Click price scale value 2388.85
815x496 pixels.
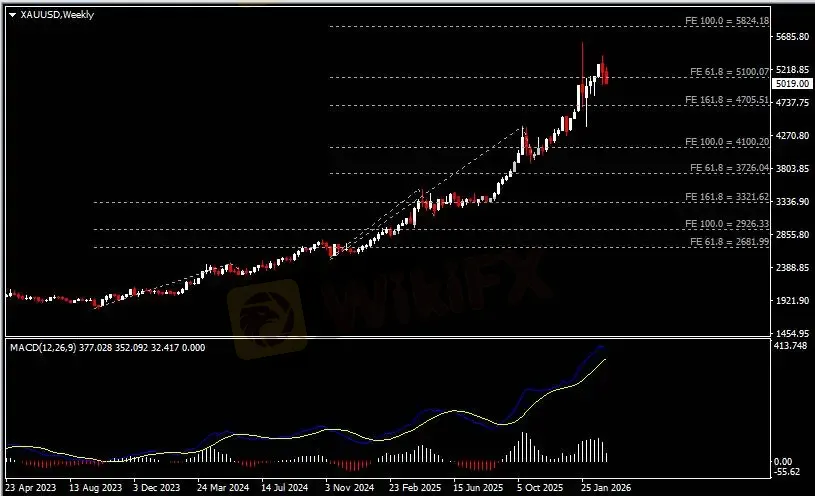(792, 267)
